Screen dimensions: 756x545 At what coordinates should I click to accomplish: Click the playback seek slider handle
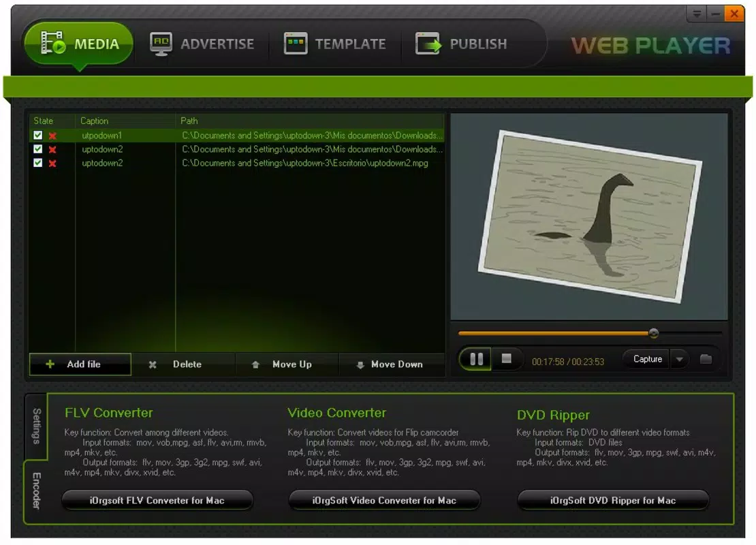tap(654, 332)
